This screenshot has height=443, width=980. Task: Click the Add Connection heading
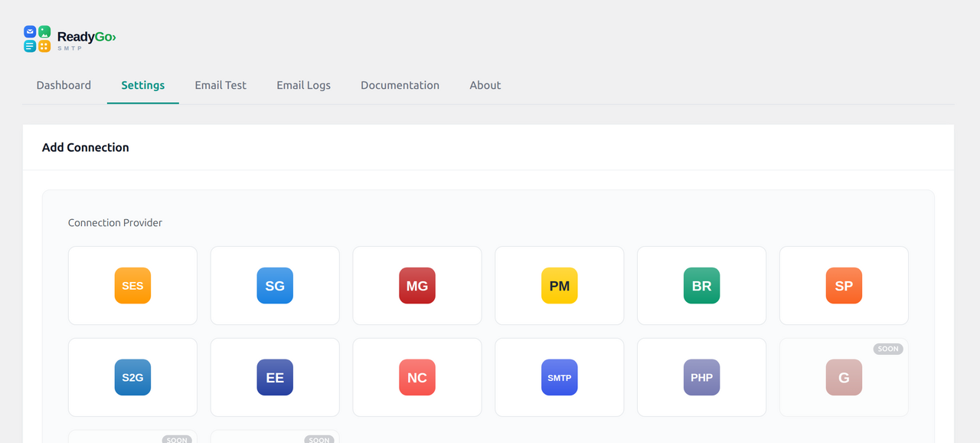[x=86, y=147]
